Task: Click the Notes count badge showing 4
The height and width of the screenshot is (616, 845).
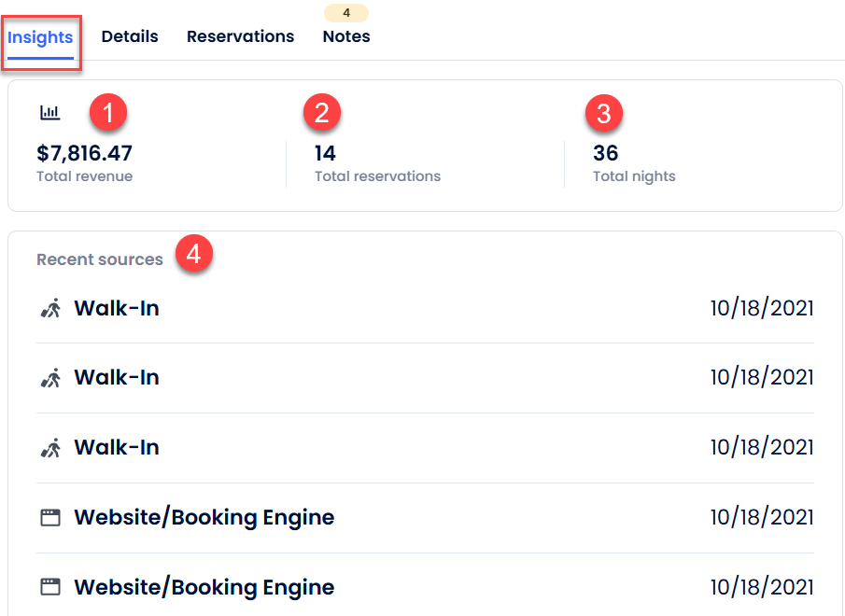Action: 346,13
